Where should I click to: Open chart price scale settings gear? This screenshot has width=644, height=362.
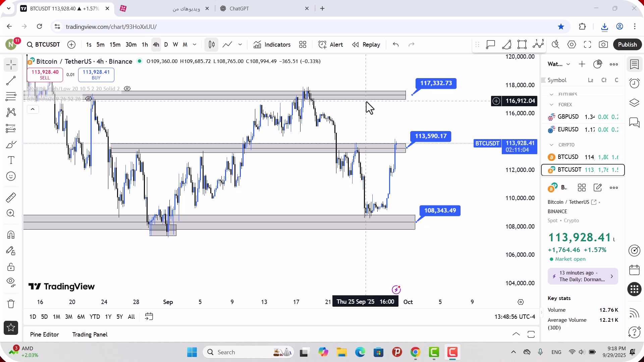(x=521, y=302)
